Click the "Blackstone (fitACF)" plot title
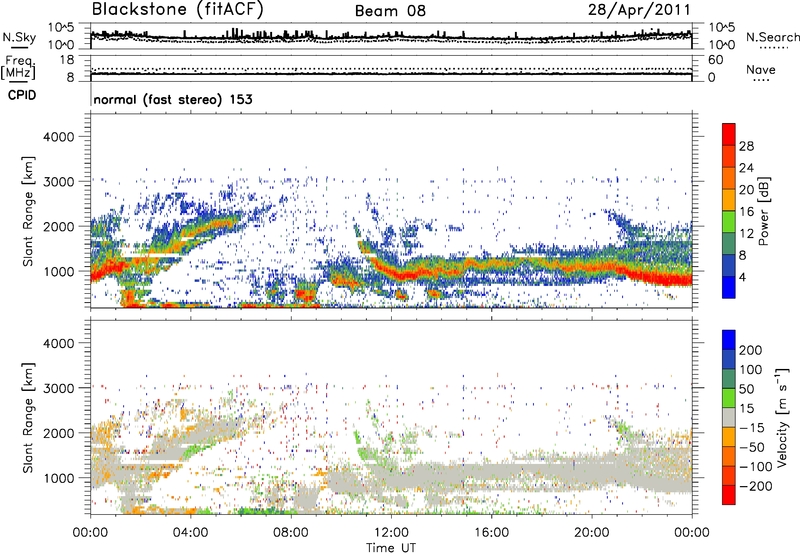 pos(178,10)
